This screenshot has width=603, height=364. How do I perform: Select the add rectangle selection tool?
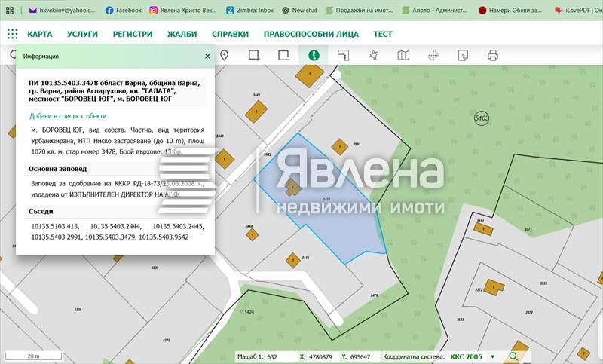pos(254,55)
